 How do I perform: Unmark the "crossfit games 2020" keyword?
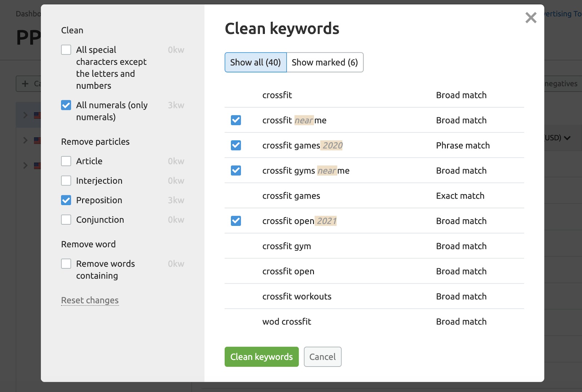[x=236, y=145]
